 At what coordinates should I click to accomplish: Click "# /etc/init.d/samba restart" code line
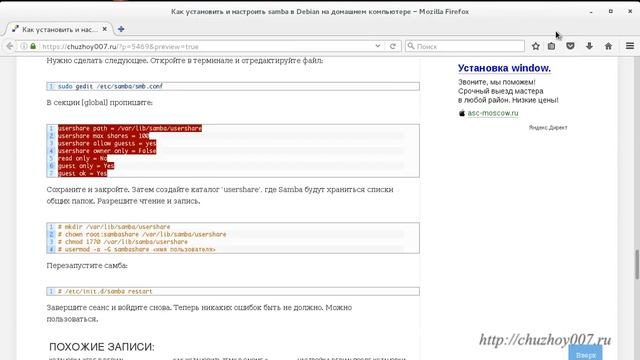click(x=105, y=291)
